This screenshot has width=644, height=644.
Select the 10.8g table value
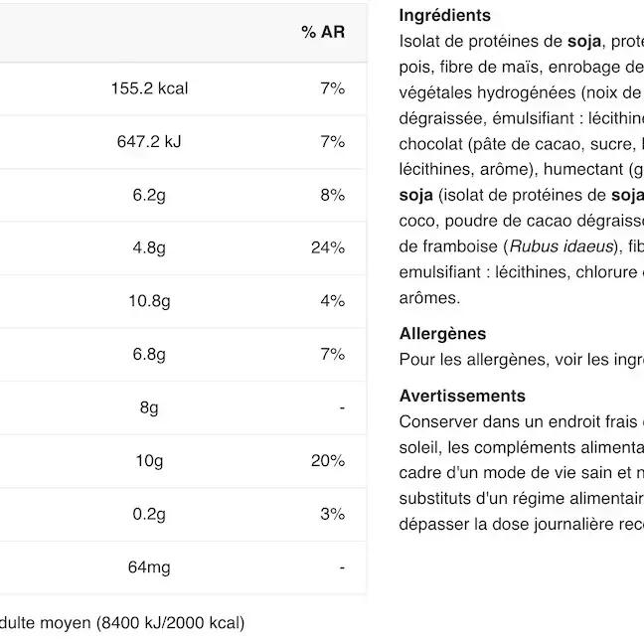click(149, 301)
